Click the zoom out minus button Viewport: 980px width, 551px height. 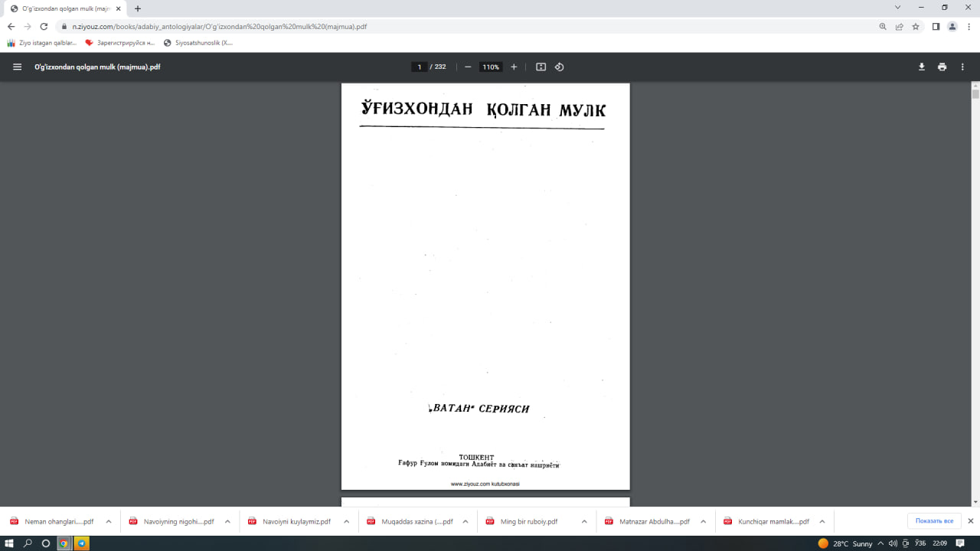point(468,67)
